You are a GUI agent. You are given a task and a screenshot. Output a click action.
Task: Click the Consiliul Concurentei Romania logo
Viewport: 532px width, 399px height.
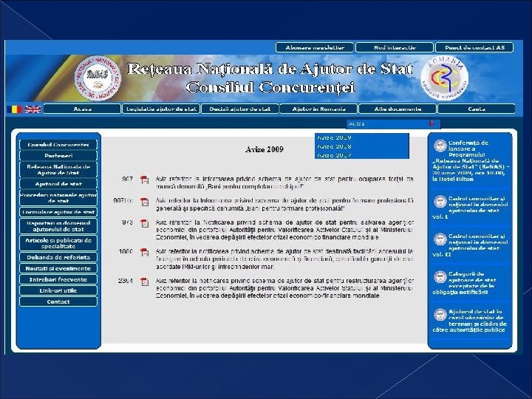(x=445, y=78)
